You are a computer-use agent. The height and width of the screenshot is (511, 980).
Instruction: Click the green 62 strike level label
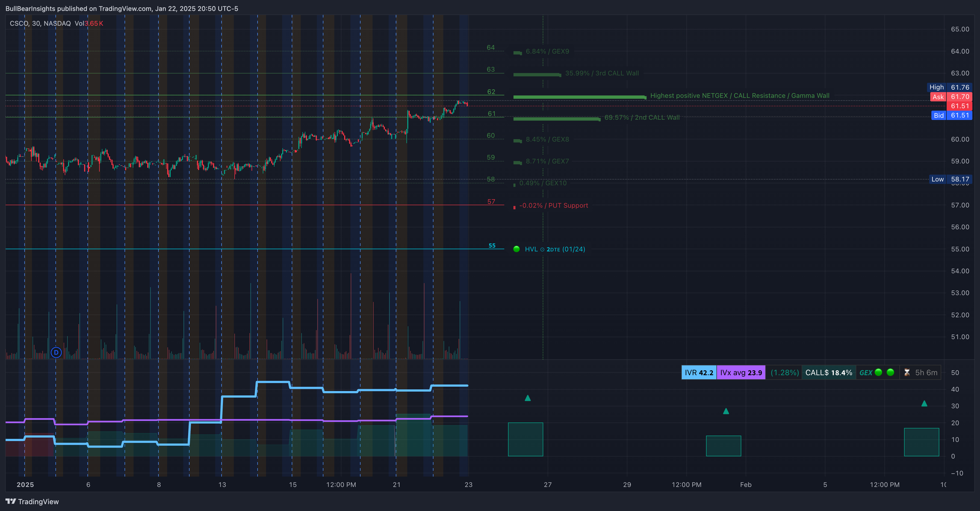click(x=491, y=92)
